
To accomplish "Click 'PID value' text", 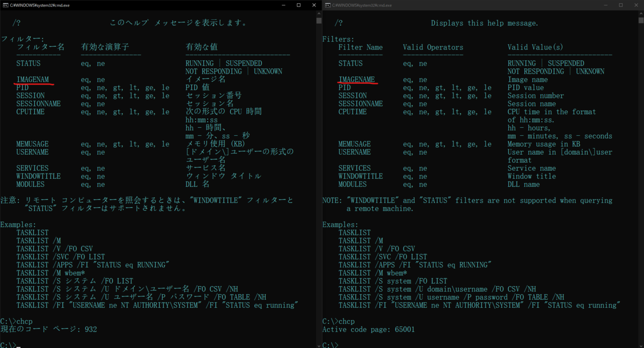I will pyautogui.click(x=525, y=88).
